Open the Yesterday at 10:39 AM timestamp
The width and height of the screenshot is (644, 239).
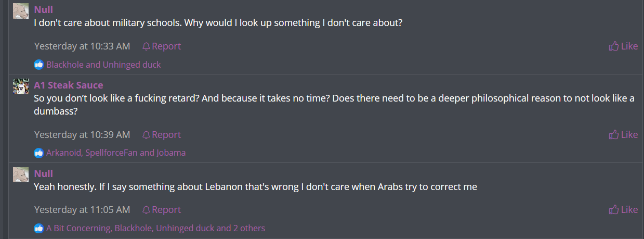pos(82,135)
